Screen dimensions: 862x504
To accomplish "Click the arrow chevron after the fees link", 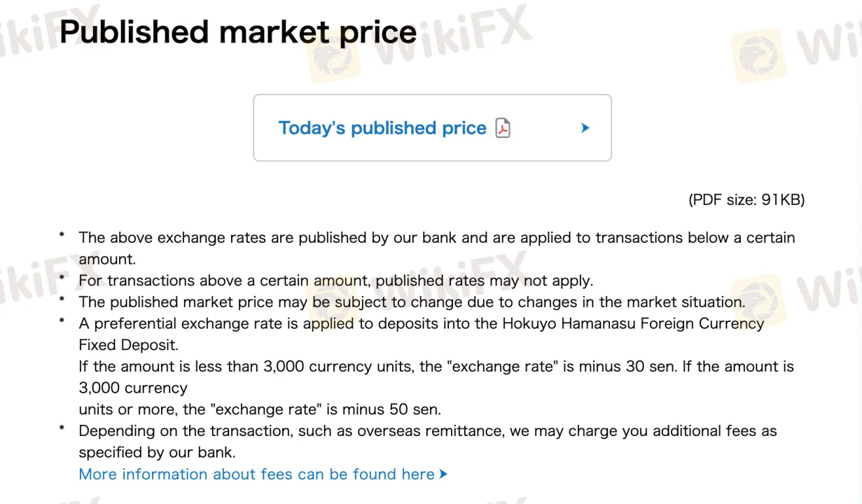I will [x=444, y=475].
